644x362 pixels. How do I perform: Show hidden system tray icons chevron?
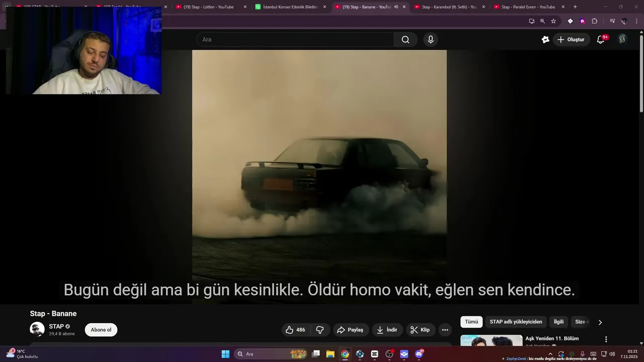[x=550, y=354]
